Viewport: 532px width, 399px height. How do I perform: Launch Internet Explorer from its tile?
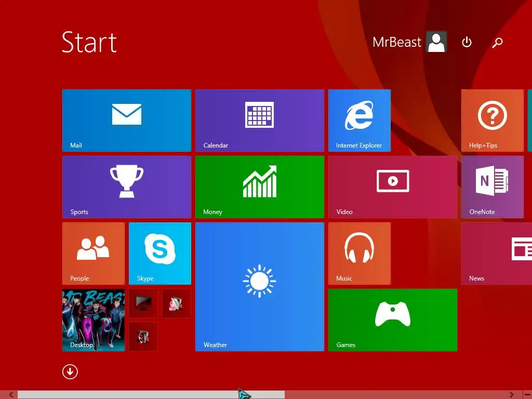pos(360,120)
